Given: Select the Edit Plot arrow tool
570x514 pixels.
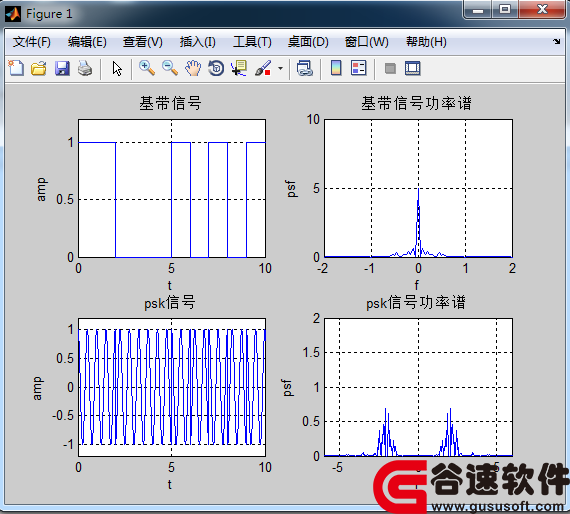Looking at the screenshot, I should pos(117,68).
